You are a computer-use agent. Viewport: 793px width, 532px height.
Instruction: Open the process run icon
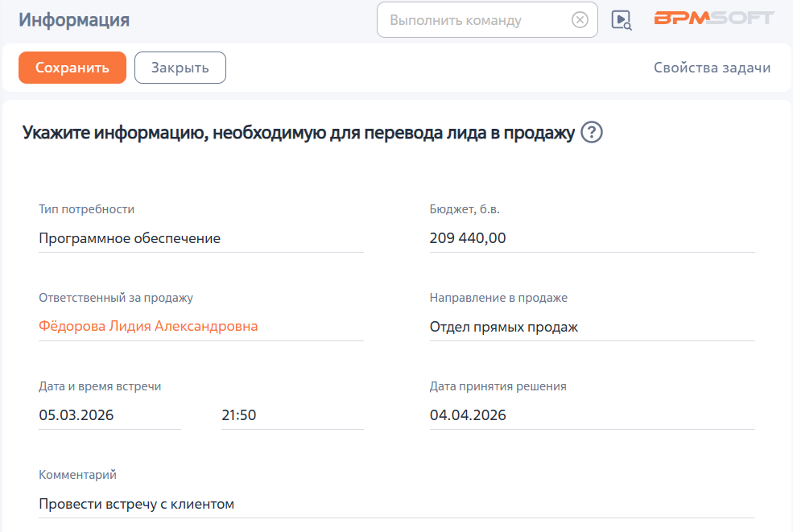[x=622, y=20]
